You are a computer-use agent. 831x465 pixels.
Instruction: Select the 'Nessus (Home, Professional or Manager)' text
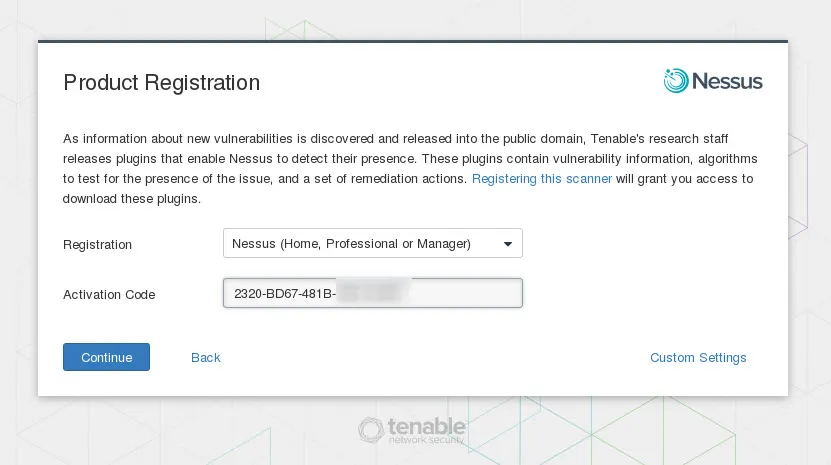coord(351,243)
